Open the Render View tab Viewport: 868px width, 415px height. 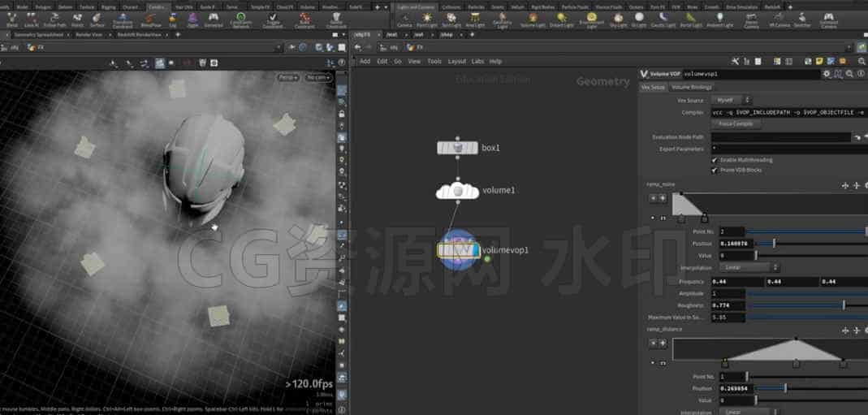[x=89, y=34]
